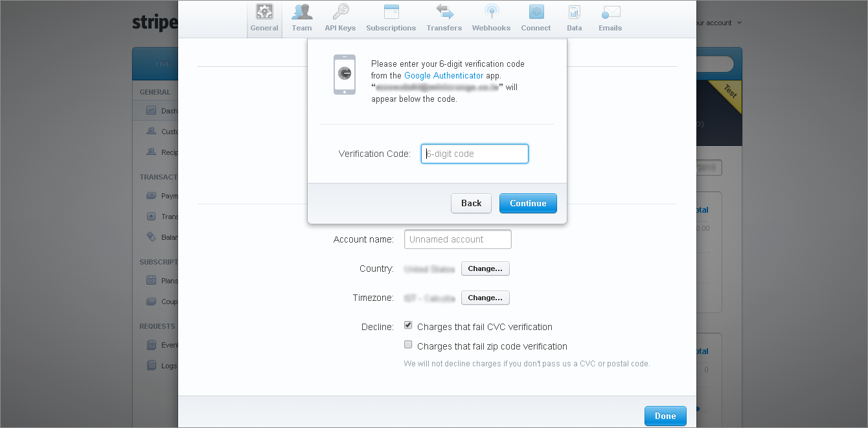The height and width of the screenshot is (428, 868).
Task: Click the Logs icon in background sidebar
Action: click(151, 366)
